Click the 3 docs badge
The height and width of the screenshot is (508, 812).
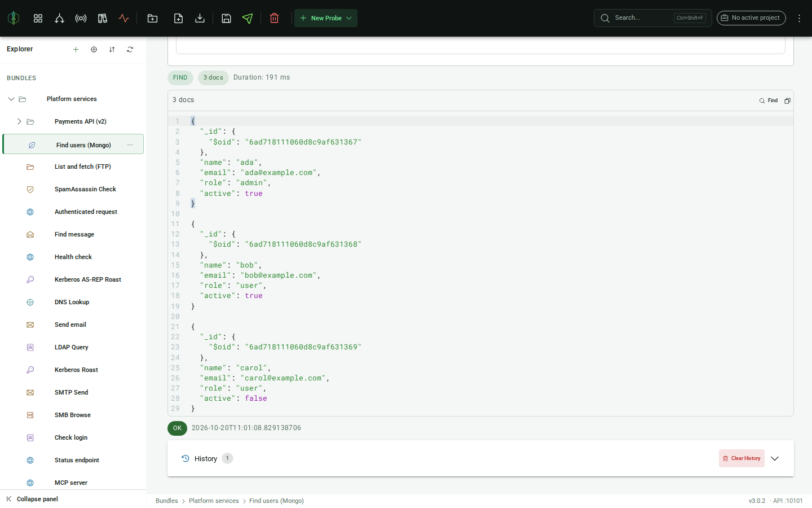[213, 77]
